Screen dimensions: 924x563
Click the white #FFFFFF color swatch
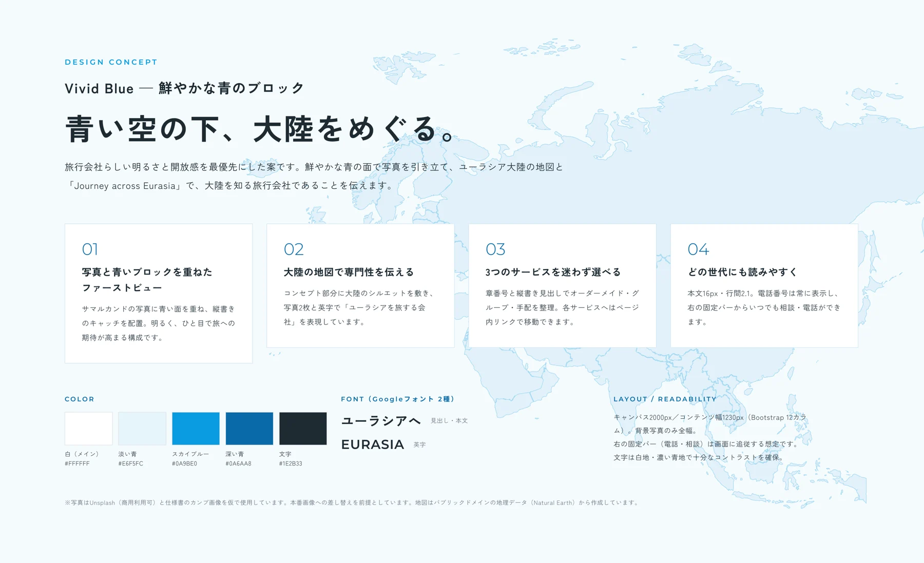89,429
